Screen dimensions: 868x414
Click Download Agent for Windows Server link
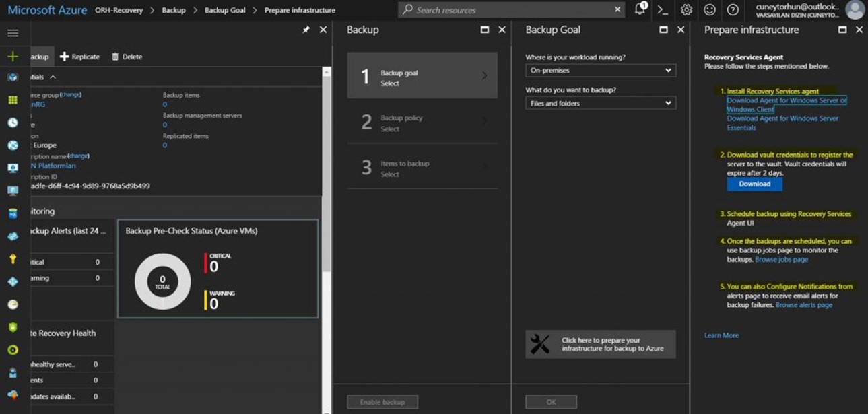(x=787, y=104)
